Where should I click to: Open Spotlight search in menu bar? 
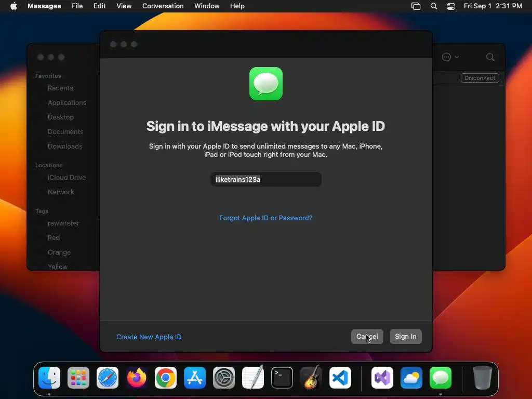click(434, 6)
